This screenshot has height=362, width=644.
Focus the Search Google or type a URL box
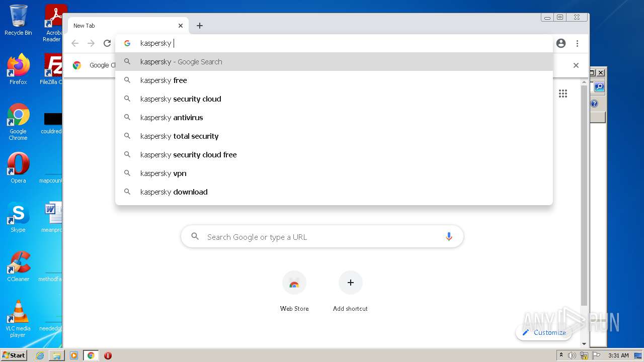pyautogui.click(x=322, y=237)
